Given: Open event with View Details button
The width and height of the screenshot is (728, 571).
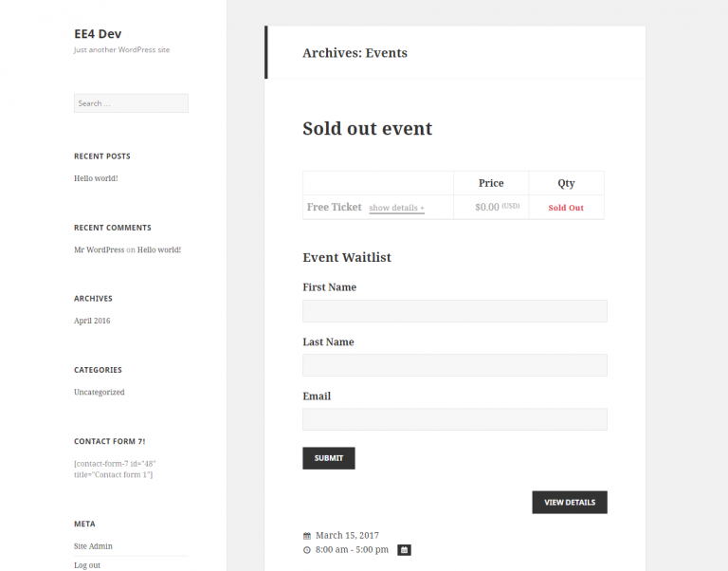Looking at the screenshot, I should (569, 503).
